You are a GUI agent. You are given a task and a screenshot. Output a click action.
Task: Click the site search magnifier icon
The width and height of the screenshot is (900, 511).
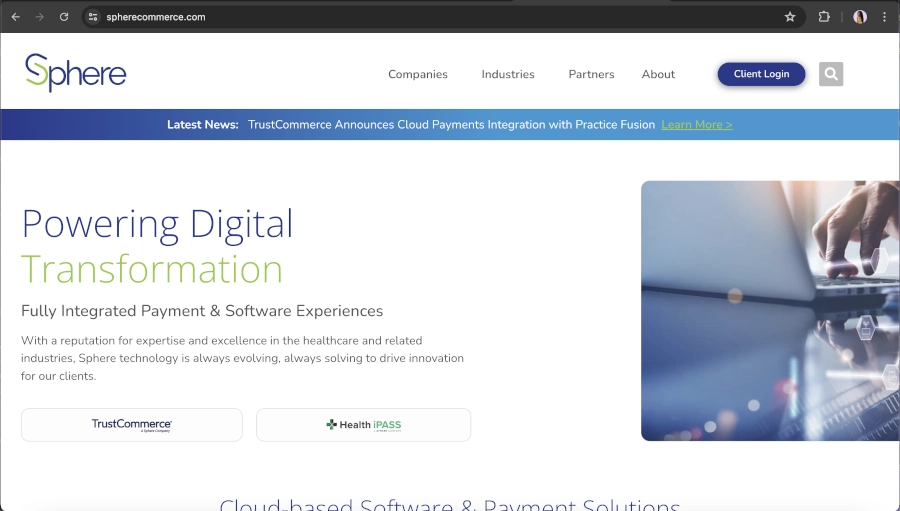point(831,74)
